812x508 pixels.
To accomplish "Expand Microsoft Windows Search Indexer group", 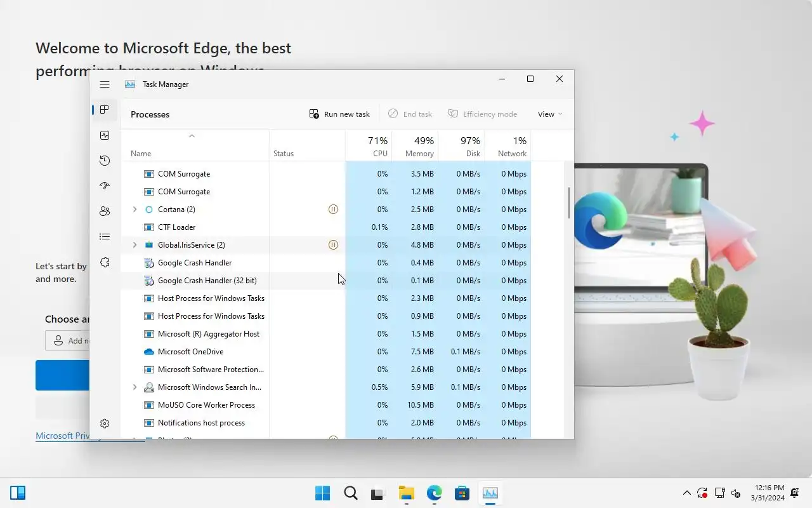I will tap(134, 387).
